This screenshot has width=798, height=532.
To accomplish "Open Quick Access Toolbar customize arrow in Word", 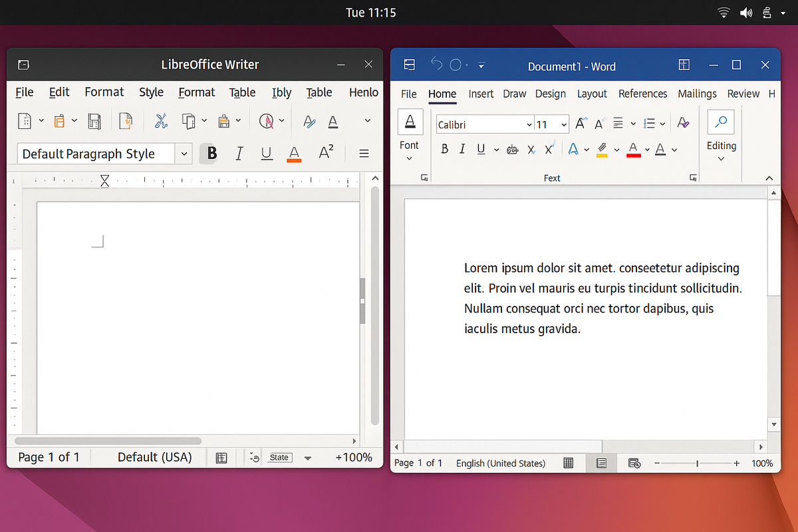I will (x=481, y=65).
